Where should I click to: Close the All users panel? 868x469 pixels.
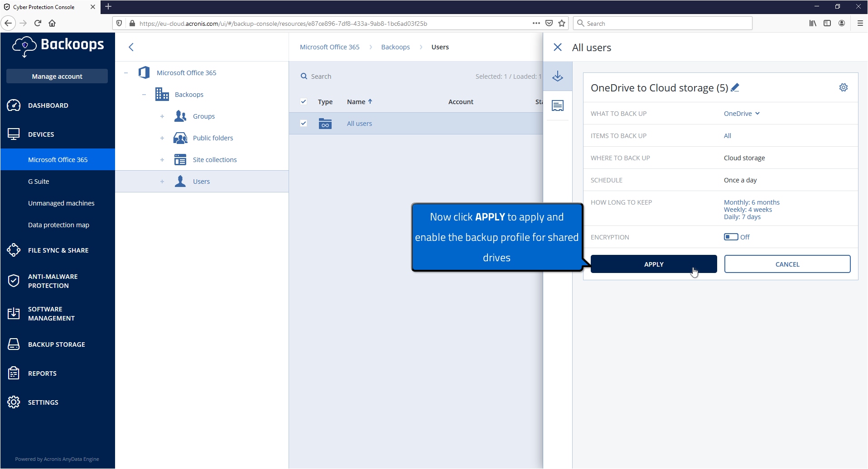pos(558,47)
